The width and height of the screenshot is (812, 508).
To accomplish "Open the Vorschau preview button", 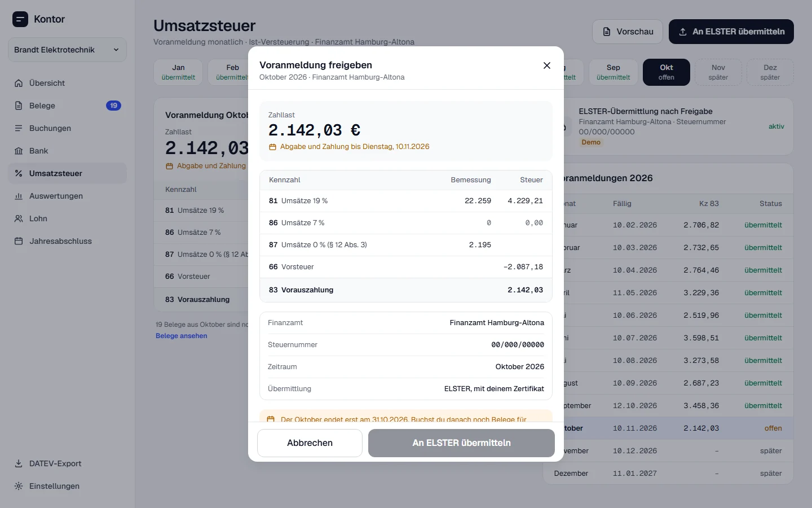I will [628, 32].
